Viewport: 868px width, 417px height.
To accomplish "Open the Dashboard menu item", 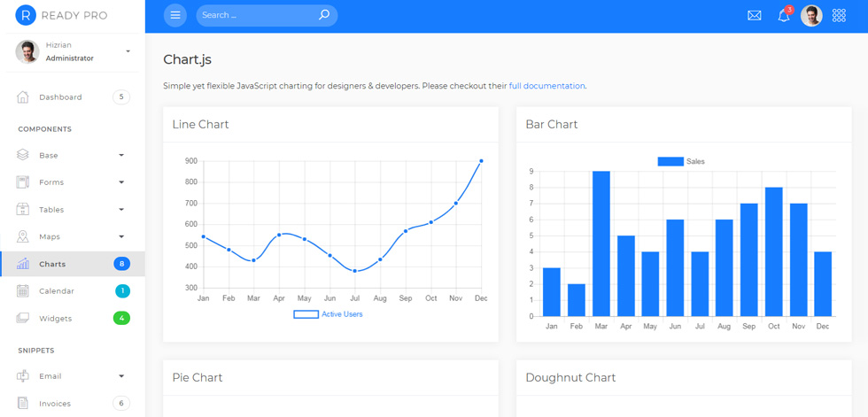I will point(73,97).
